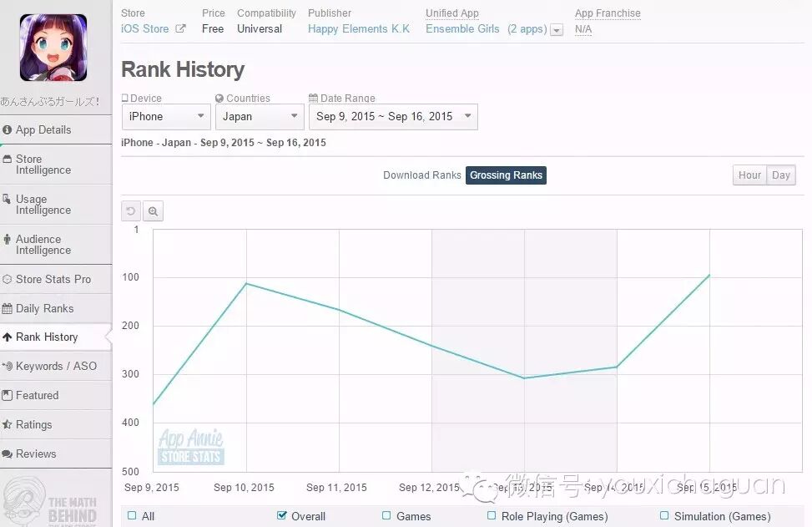The height and width of the screenshot is (527, 812).
Task: Open the Featured page
Action: click(56, 395)
